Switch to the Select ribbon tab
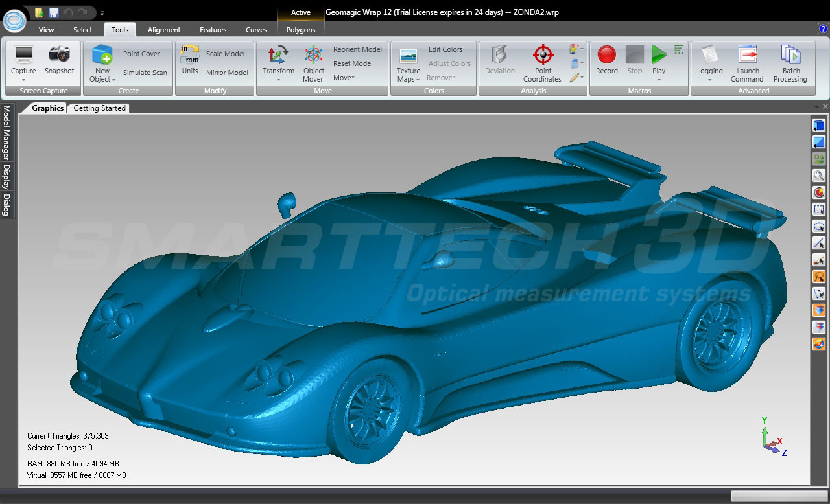Viewport: 830px width, 504px height. pyautogui.click(x=82, y=30)
